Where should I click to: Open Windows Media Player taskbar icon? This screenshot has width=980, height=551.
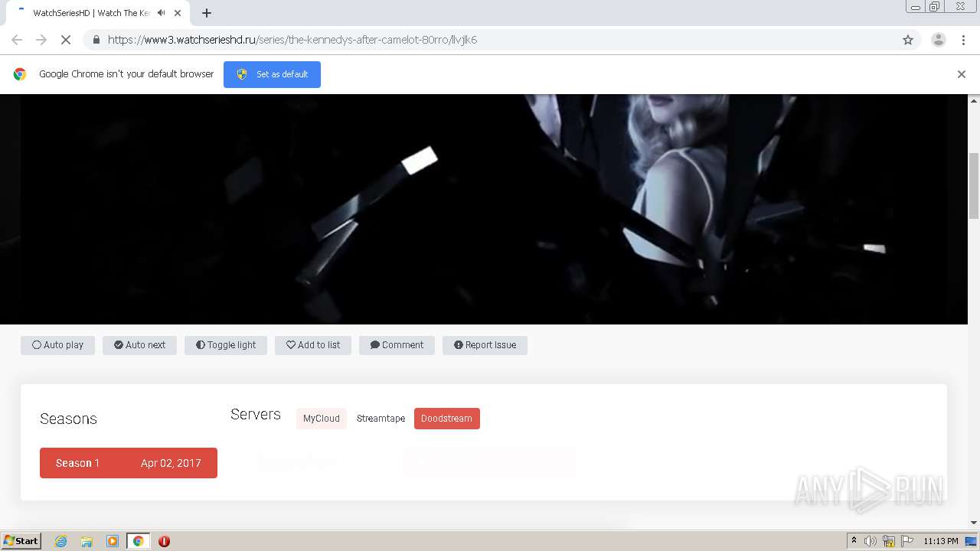click(x=113, y=541)
